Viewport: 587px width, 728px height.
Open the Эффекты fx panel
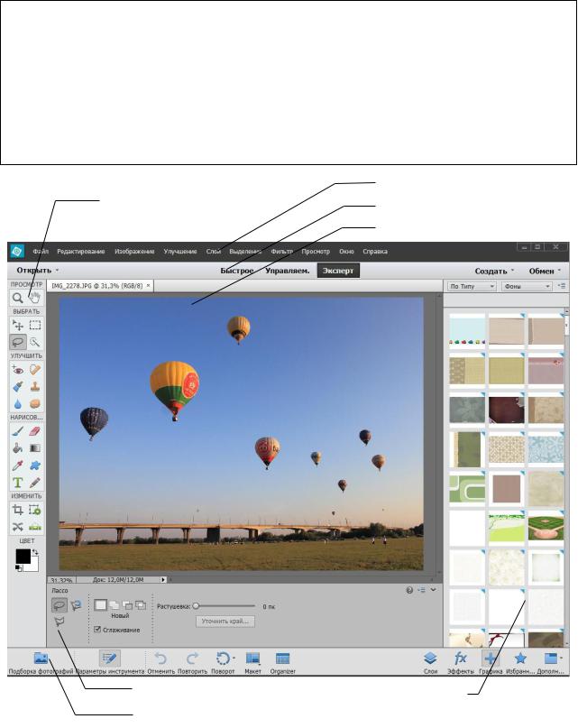(x=461, y=662)
